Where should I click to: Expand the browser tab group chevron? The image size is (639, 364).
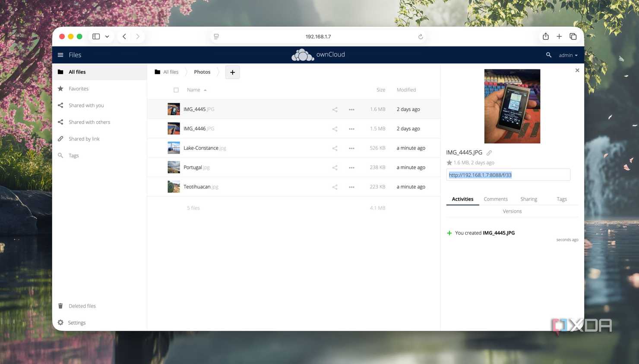tap(107, 37)
